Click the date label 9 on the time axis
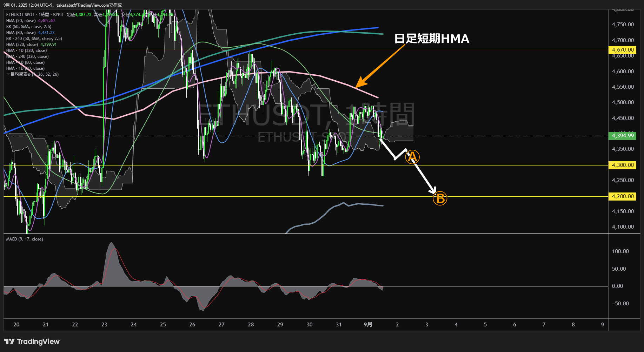This screenshot has width=644, height=352. point(603,325)
